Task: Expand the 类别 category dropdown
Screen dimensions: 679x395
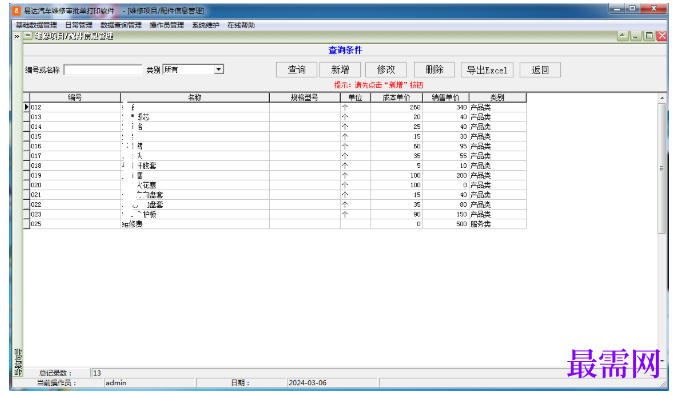Action: pos(219,69)
